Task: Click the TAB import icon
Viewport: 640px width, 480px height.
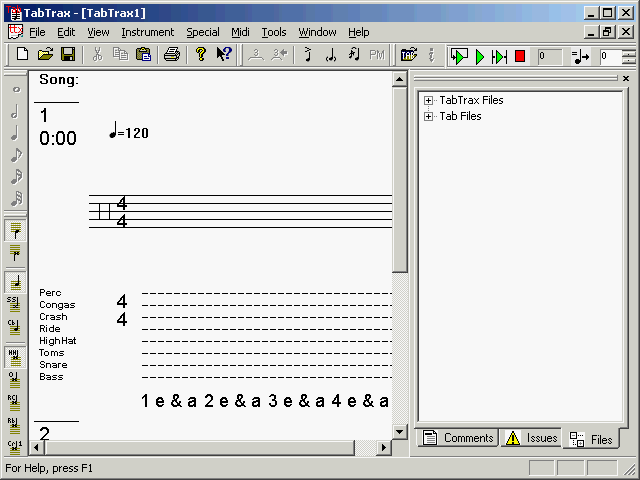Action: tap(409, 55)
